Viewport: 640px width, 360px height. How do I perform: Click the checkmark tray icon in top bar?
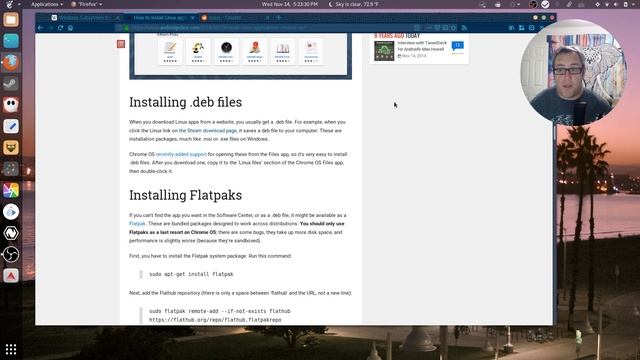[545, 4]
